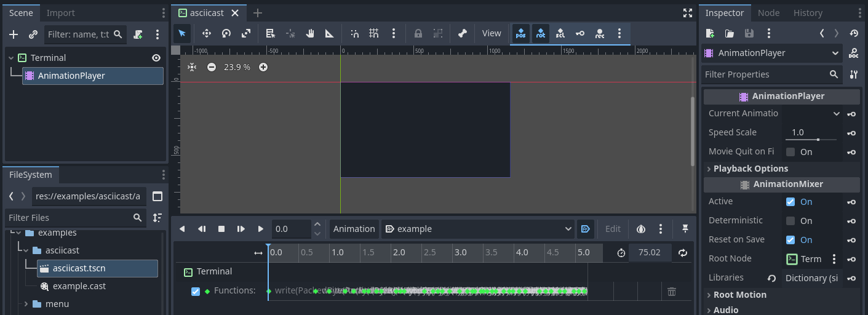
Task: Open skeleton options bone icon
Action: click(x=463, y=33)
